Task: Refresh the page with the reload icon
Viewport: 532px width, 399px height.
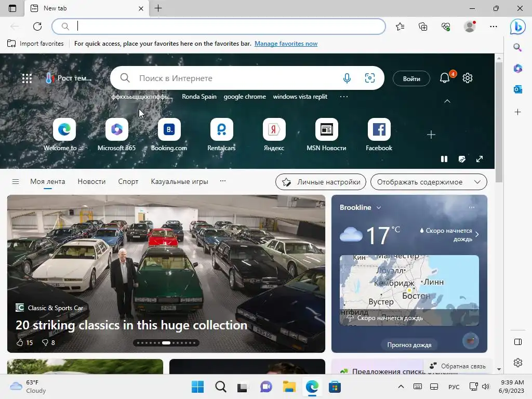Action: pos(37,26)
